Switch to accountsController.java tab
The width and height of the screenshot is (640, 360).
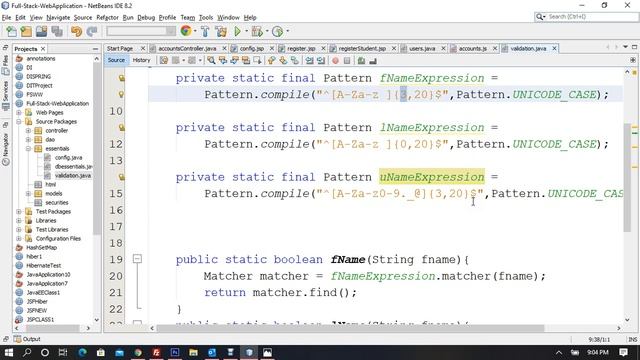(x=187, y=48)
